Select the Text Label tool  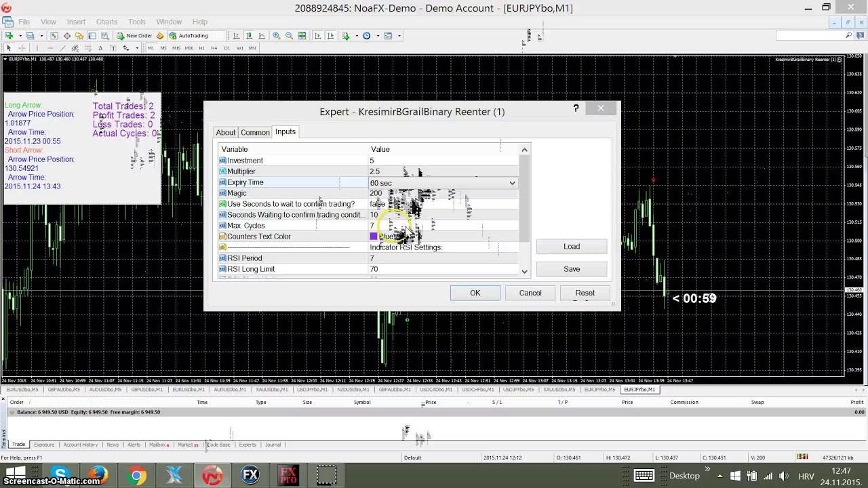[x=113, y=48]
